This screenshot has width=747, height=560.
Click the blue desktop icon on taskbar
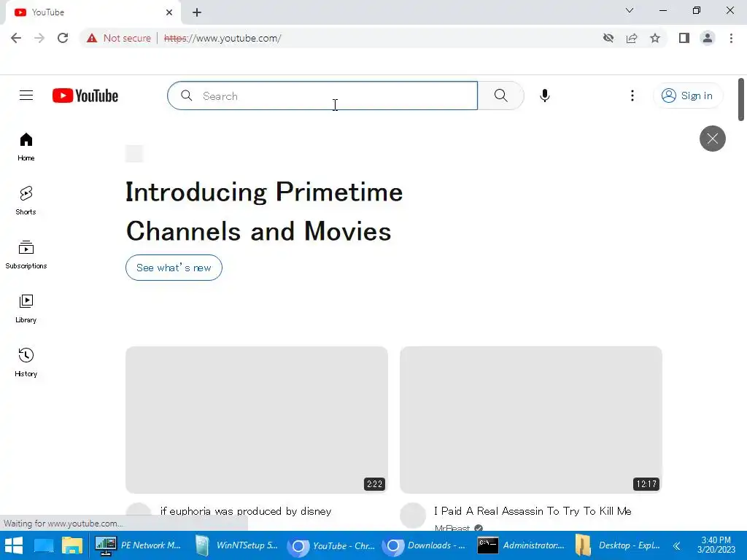[44, 545]
